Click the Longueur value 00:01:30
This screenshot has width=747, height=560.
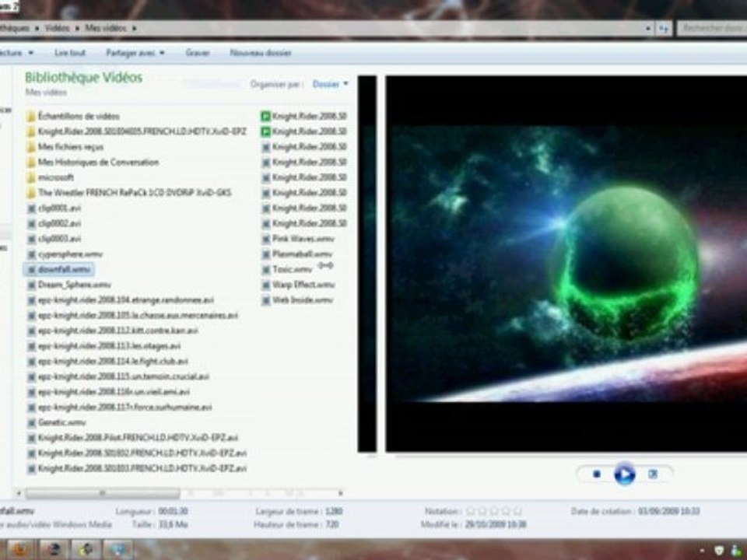click(x=173, y=511)
